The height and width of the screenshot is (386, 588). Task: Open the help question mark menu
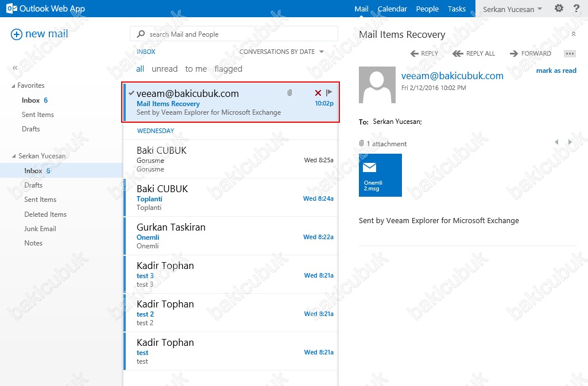tap(577, 8)
